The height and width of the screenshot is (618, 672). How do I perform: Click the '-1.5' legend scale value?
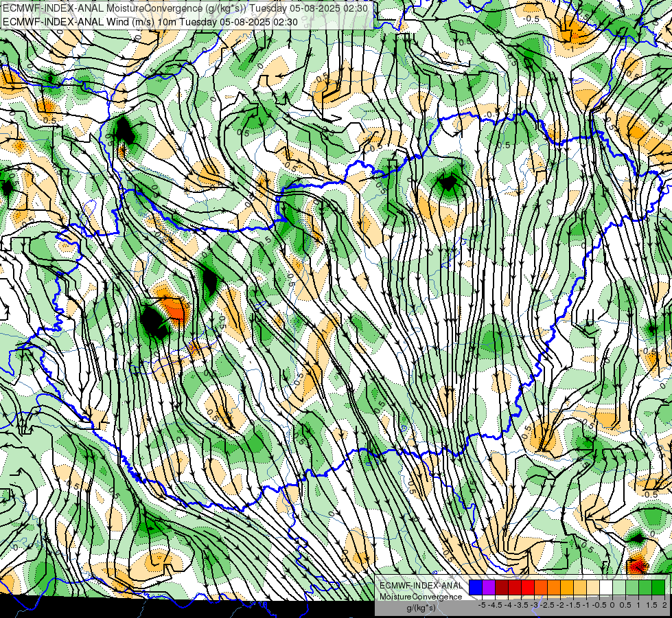572,605
